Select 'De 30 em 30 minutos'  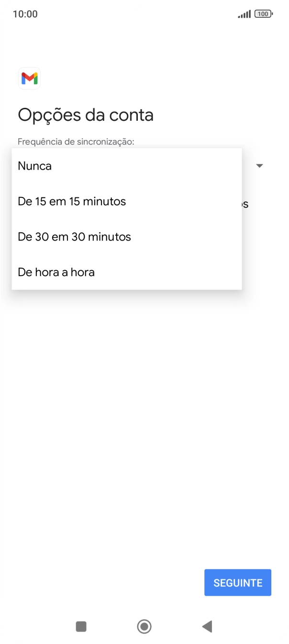point(73,236)
